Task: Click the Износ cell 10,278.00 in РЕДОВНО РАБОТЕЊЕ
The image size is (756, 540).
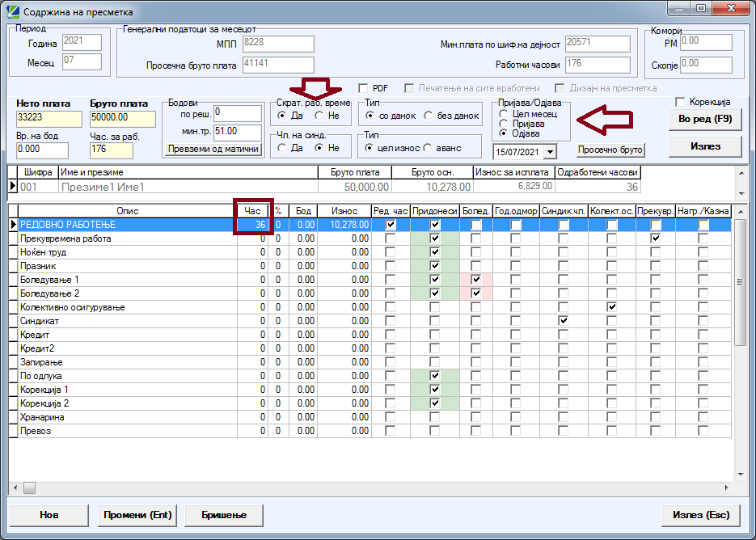Action: click(344, 225)
